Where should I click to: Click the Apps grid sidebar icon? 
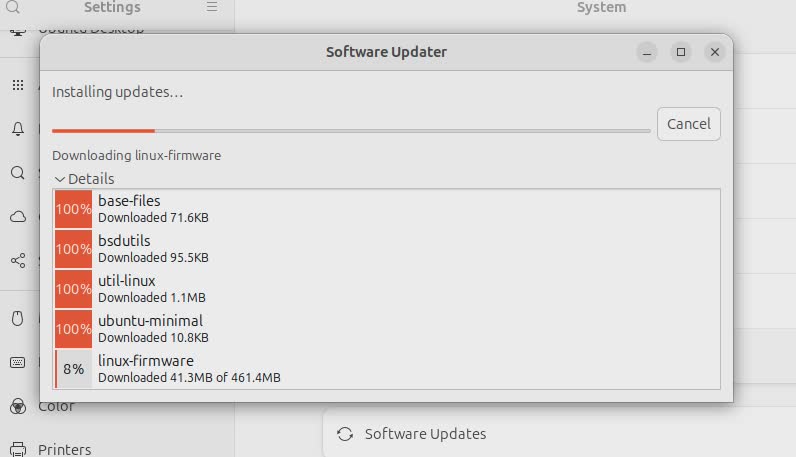click(x=18, y=86)
